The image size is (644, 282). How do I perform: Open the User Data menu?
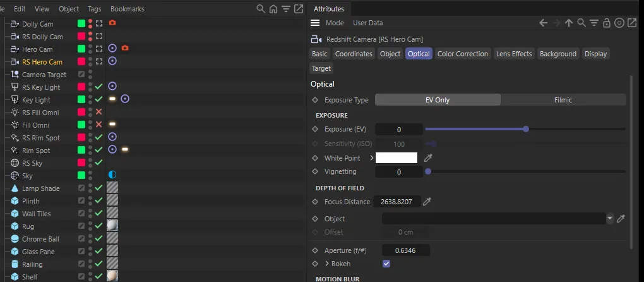coord(368,23)
